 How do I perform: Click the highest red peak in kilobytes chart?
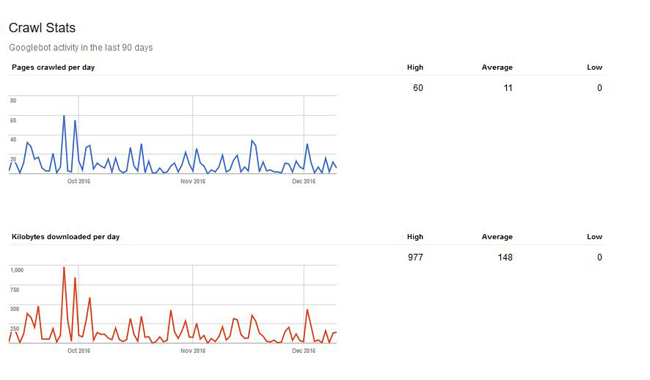click(x=64, y=268)
